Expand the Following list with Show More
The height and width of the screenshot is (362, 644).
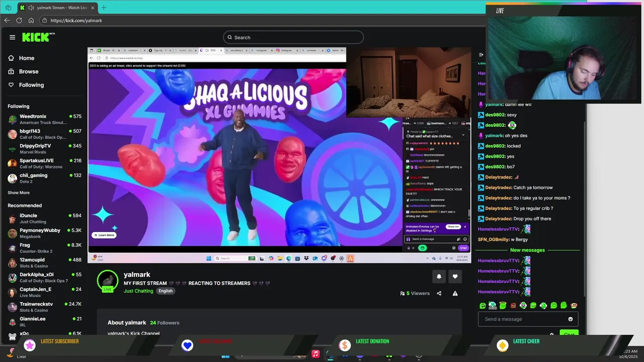pos(19,193)
